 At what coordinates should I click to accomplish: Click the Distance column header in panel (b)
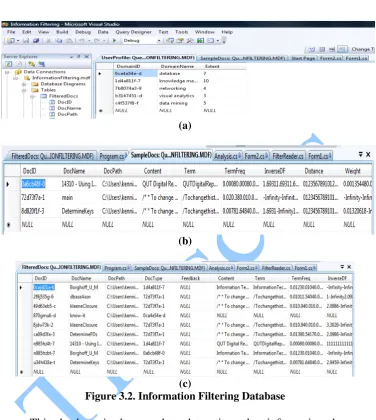pos(314,171)
